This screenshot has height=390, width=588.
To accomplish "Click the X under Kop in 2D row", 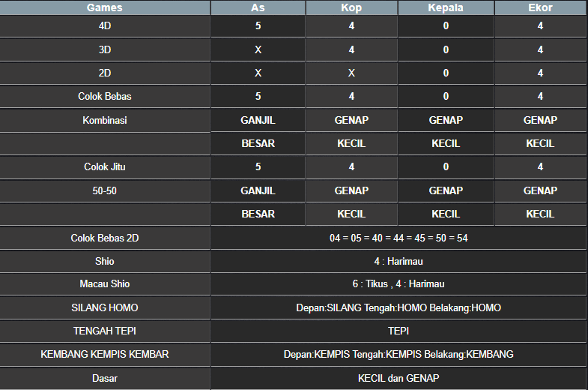I will (351, 73).
